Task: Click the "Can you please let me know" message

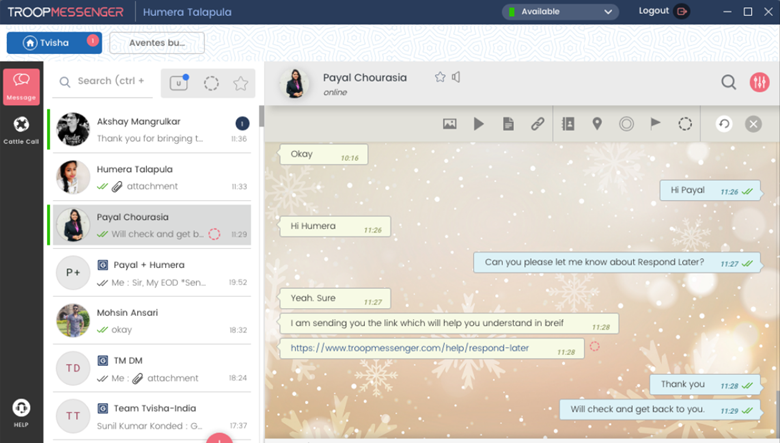Action: [617, 263]
